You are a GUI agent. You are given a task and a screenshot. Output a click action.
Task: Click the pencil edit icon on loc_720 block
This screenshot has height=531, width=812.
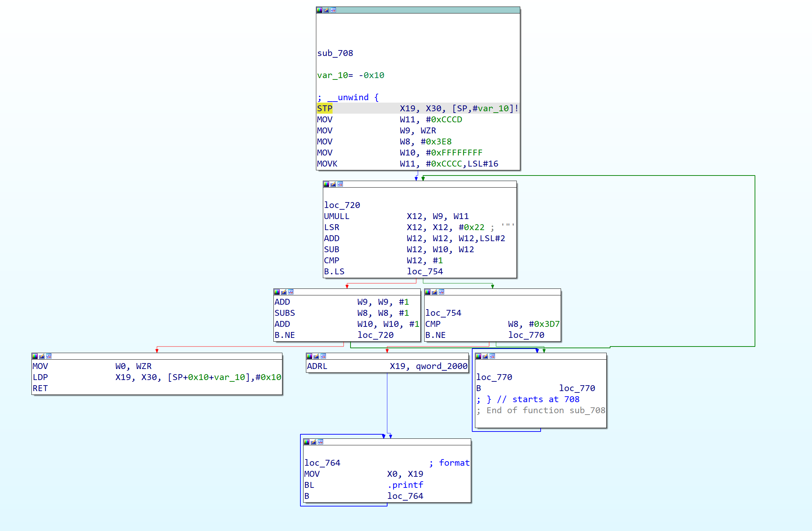point(333,184)
